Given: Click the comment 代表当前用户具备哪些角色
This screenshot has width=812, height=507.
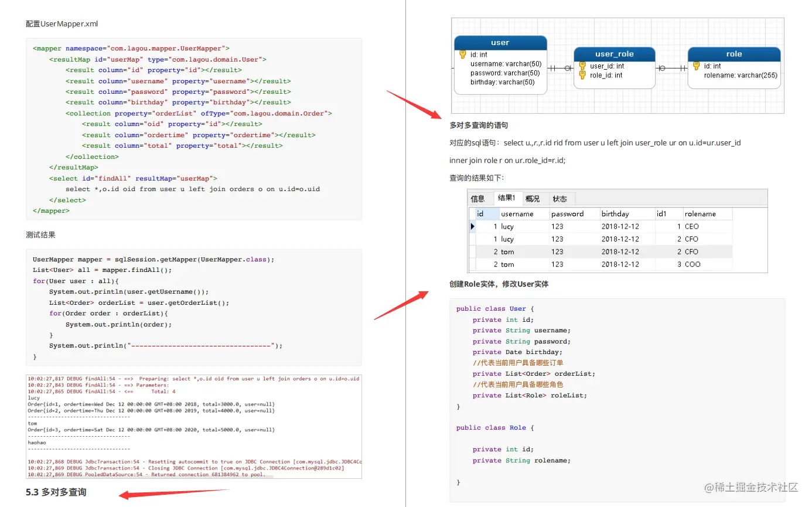Looking at the screenshot, I should tap(518, 384).
